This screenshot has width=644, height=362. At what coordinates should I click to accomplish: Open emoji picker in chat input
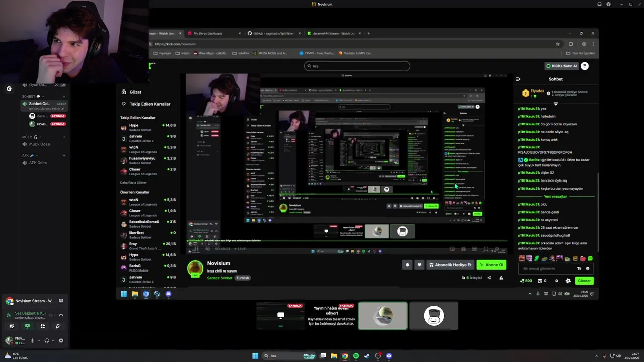click(x=588, y=269)
